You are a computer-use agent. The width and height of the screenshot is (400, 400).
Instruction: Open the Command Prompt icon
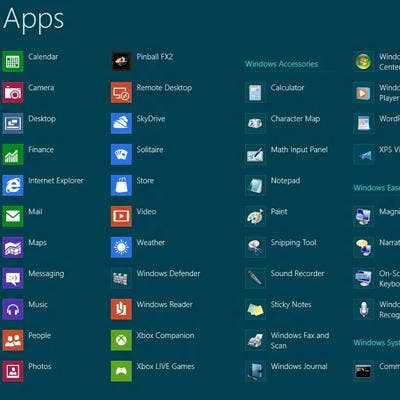364,371
